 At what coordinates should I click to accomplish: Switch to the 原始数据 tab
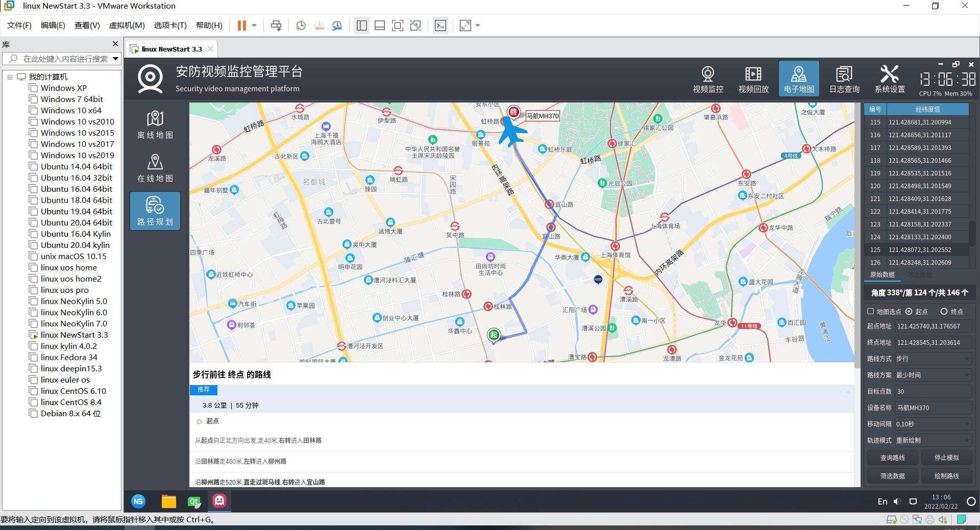pyautogui.click(x=882, y=274)
